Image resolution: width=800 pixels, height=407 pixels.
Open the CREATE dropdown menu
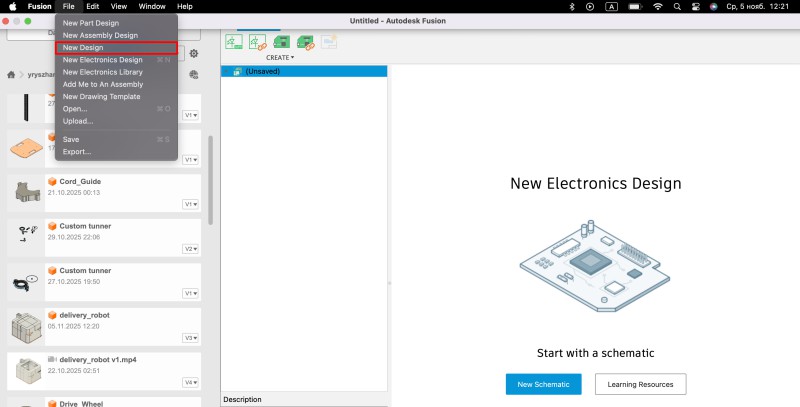pyautogui.click(x=280, y=58)
